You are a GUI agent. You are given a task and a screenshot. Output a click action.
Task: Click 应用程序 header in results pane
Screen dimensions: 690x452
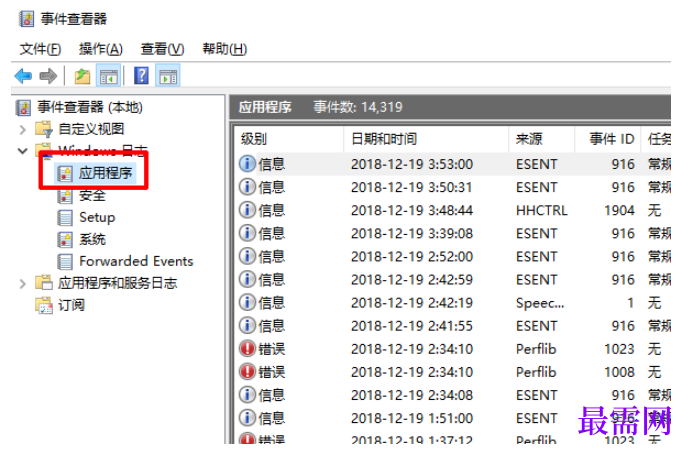click(x=265, y=107)
